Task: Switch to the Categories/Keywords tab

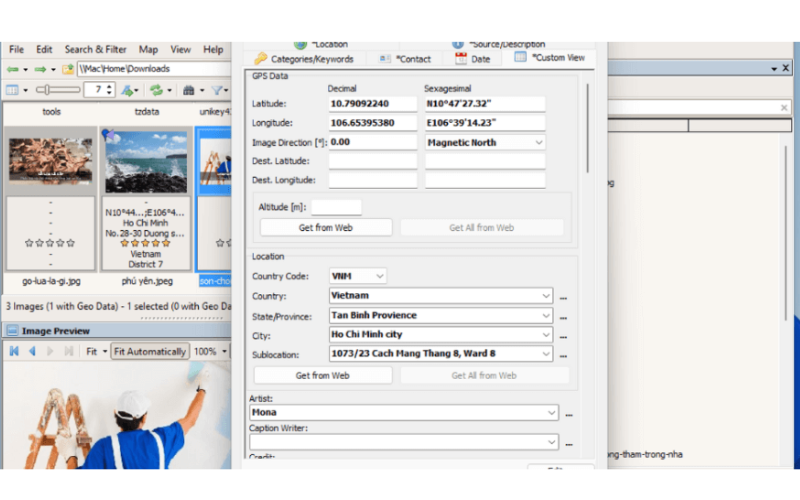Action: pyautogui.click(x=305, y=59)
